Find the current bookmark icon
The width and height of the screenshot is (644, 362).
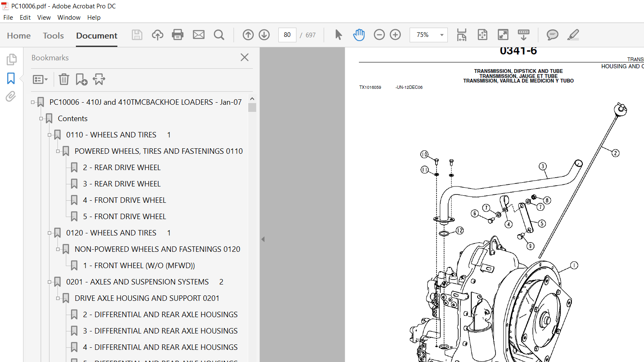click(x=99, y=79)
